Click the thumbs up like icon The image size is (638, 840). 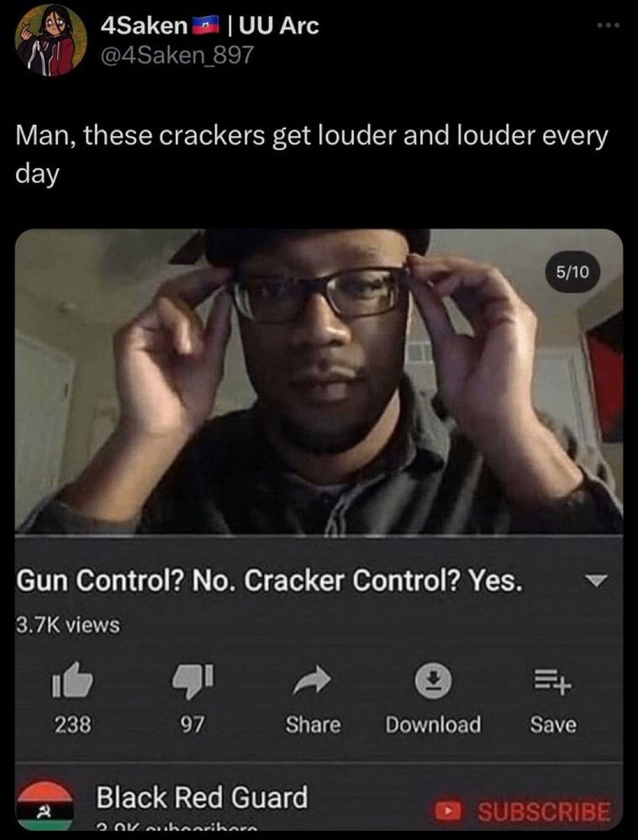(x=72, y=680)
